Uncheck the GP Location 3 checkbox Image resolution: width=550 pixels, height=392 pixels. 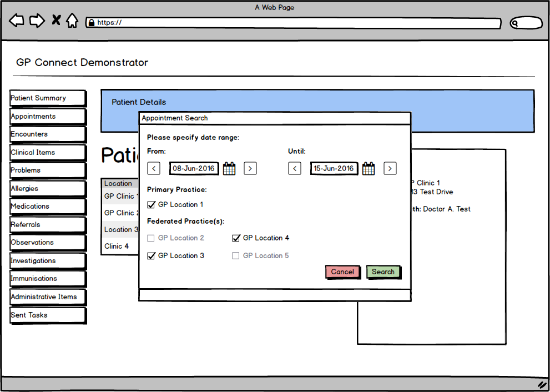tap(152, 256)
